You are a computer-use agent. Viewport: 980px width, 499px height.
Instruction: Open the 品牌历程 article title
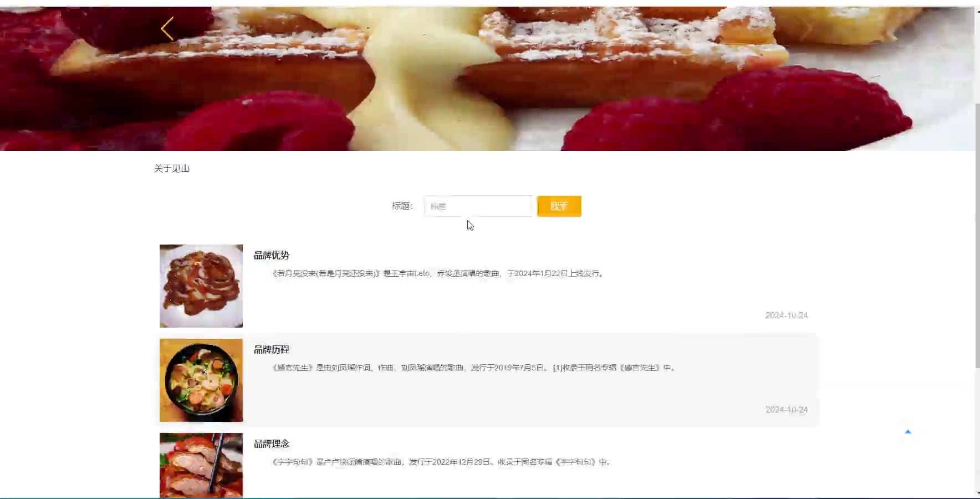coord(272,350)
